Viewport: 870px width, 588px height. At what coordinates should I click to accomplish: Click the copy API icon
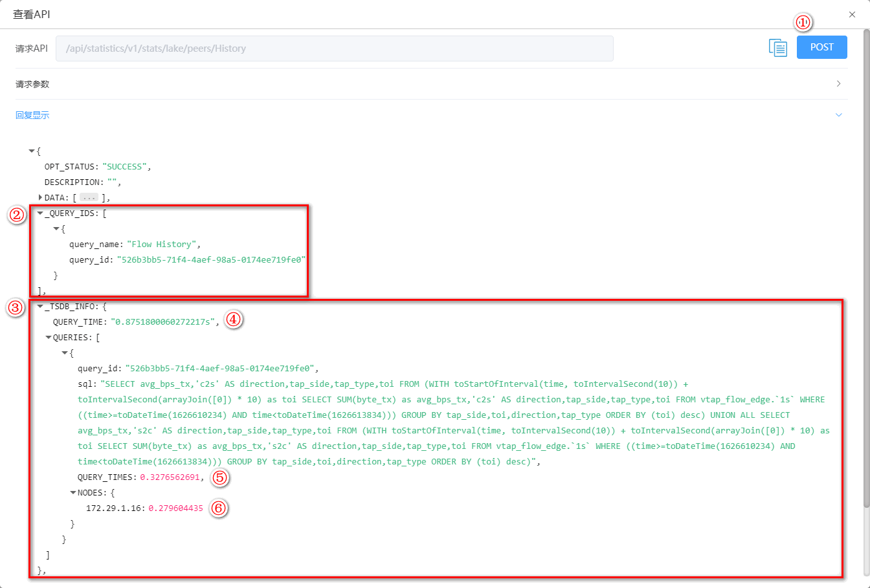pyautogui.click(x=777, y=48)
